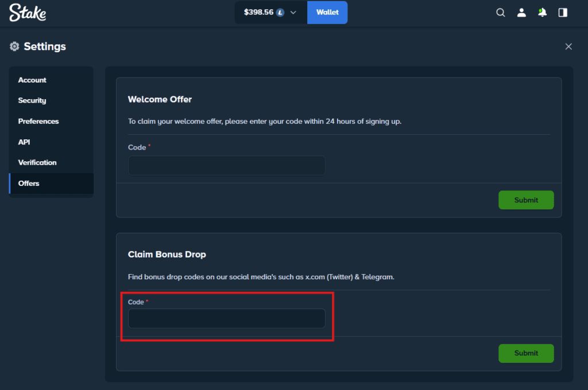Image resolution: width=588 pixels, height=390 pixels.
Task: Select the Verification section
Action: (x=37, y=162)
